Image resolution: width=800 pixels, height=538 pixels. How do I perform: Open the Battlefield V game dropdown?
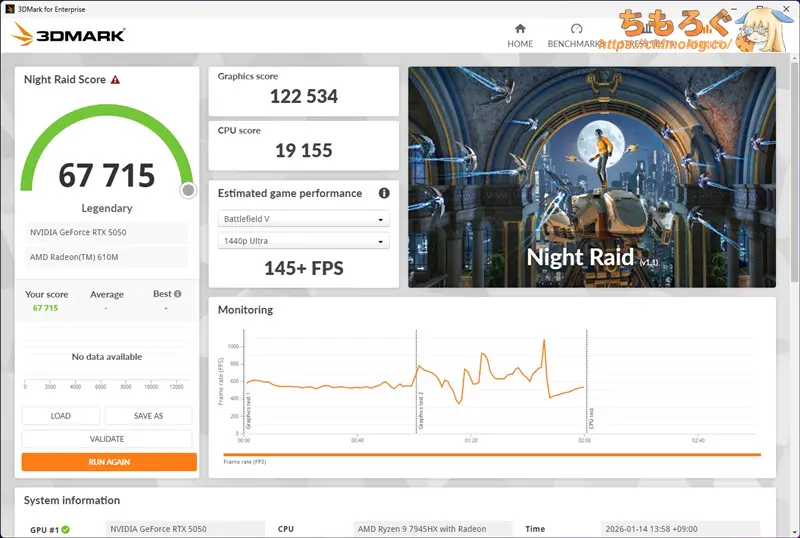point(303,219)
